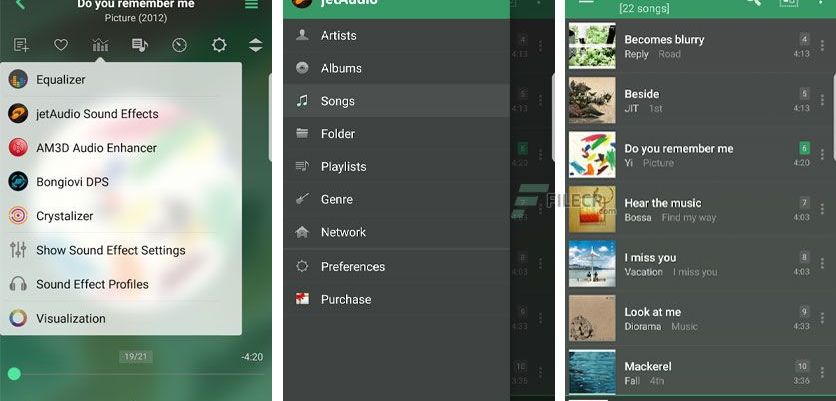Open more options for Beside
The width and height of the screenshot is (836, 401).
click(822, 100)
